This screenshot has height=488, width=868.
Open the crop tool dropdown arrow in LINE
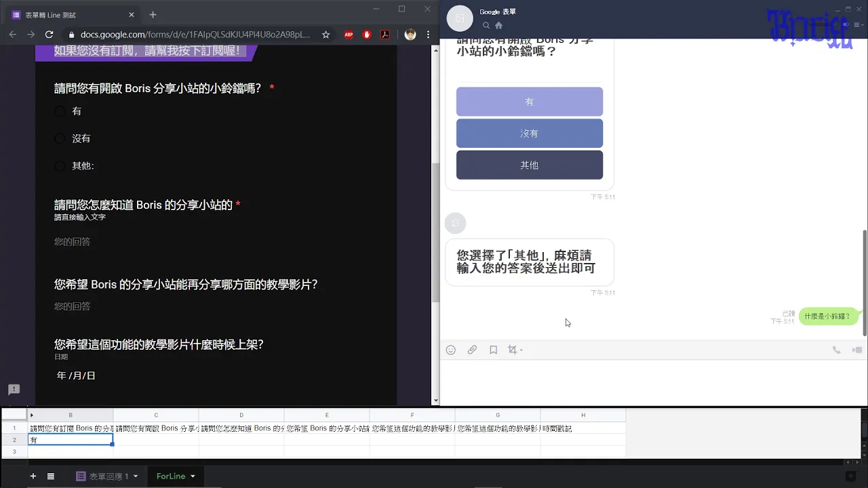coord(521,350)
